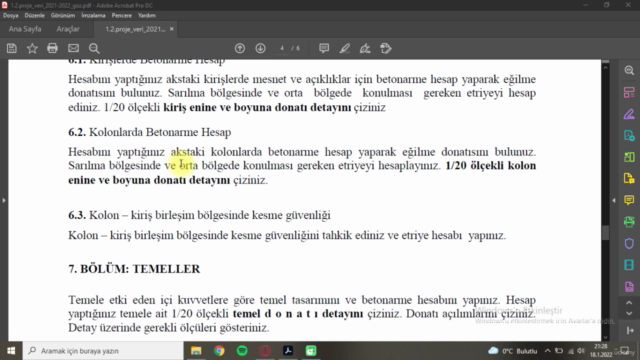This screenshot has width=640, height=360.
Task: Open the pink Organize Pages tool in right pane
Action: tap(629, 92)
